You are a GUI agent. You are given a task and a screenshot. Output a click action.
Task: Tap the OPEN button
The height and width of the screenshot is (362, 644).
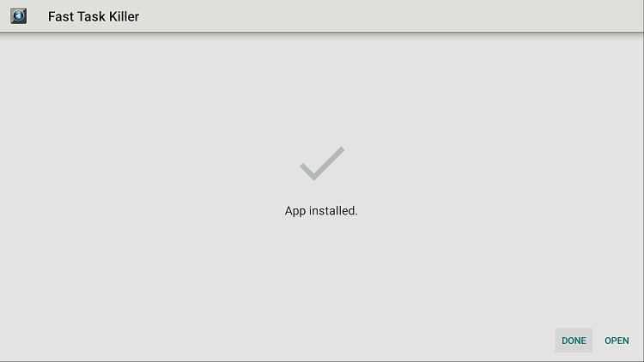tap(617, 341)
